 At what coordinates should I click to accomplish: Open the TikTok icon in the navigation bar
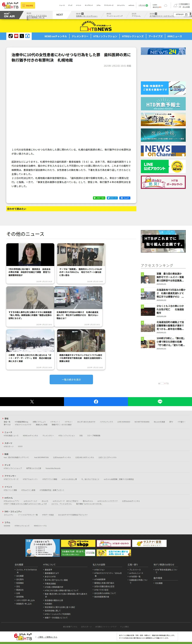point(10,36)
